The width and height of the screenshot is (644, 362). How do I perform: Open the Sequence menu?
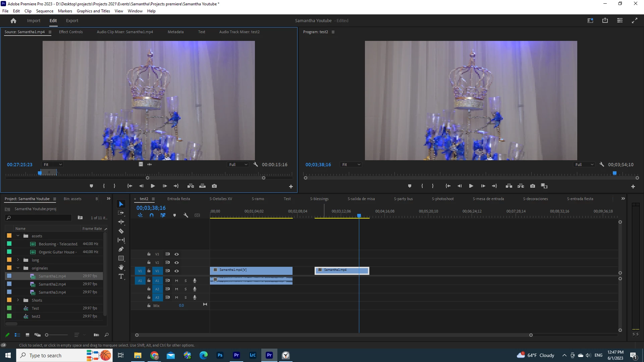click(x=45, y=11)
